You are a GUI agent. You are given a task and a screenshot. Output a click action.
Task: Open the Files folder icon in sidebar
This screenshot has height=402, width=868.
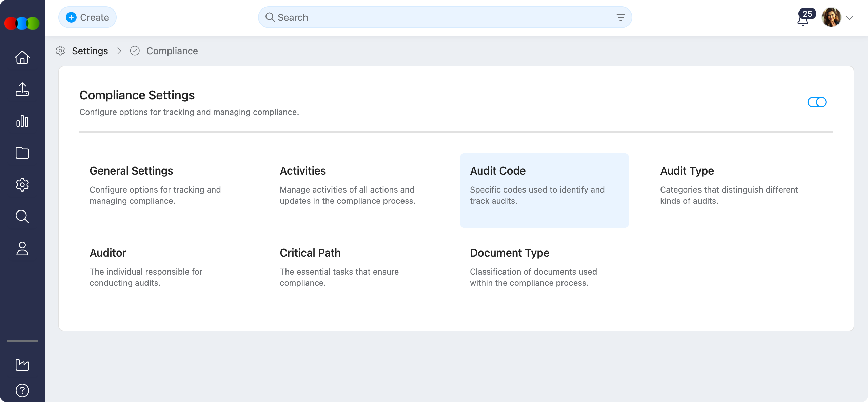click(22, 153)
